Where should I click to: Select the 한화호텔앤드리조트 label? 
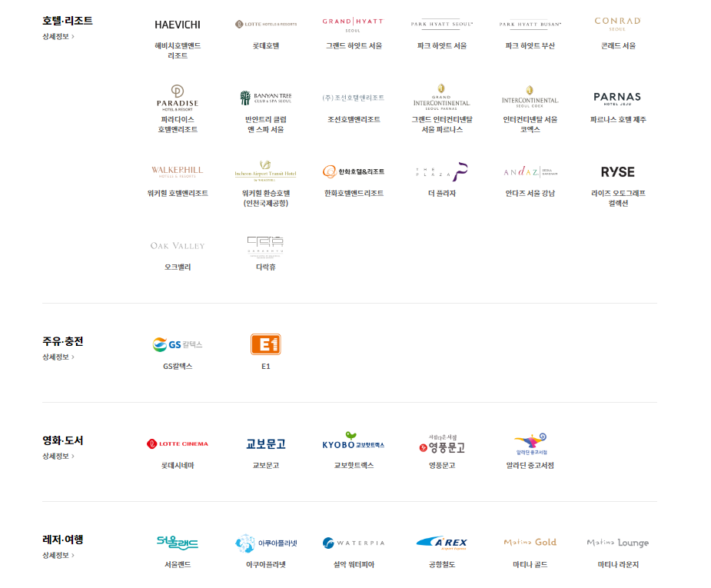(354, 194)
